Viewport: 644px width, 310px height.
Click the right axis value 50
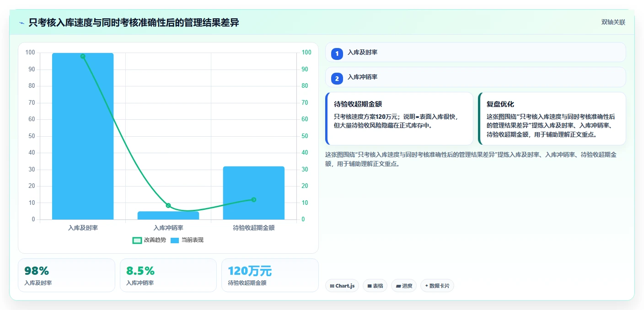(305, 136)
